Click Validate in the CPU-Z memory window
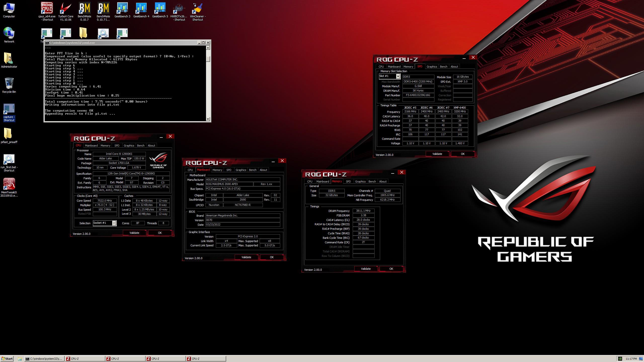This screenshot has width=644, height=362. 366,269
